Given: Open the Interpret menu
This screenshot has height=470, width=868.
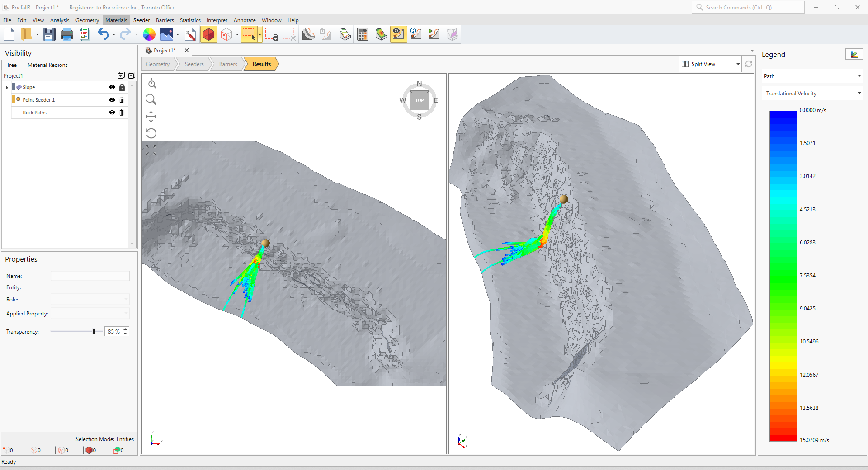Looking at the screenshot, I should 217,20.
